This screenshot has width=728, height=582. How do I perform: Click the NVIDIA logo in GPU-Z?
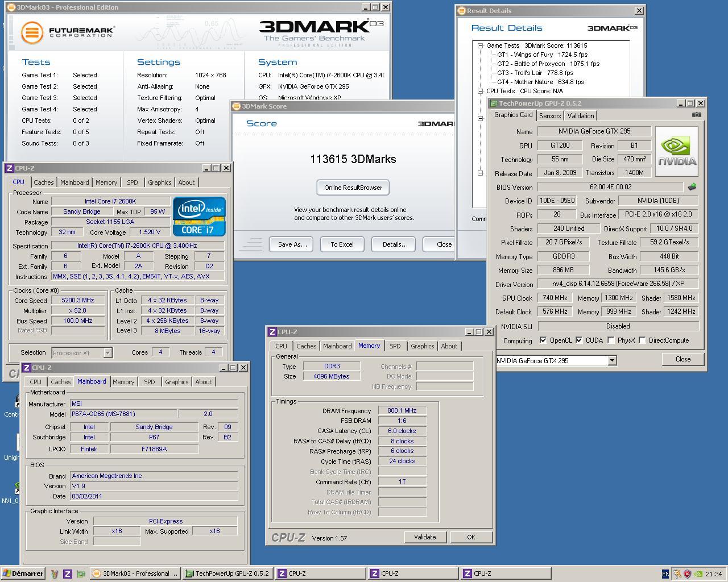[x=677, y=151]
